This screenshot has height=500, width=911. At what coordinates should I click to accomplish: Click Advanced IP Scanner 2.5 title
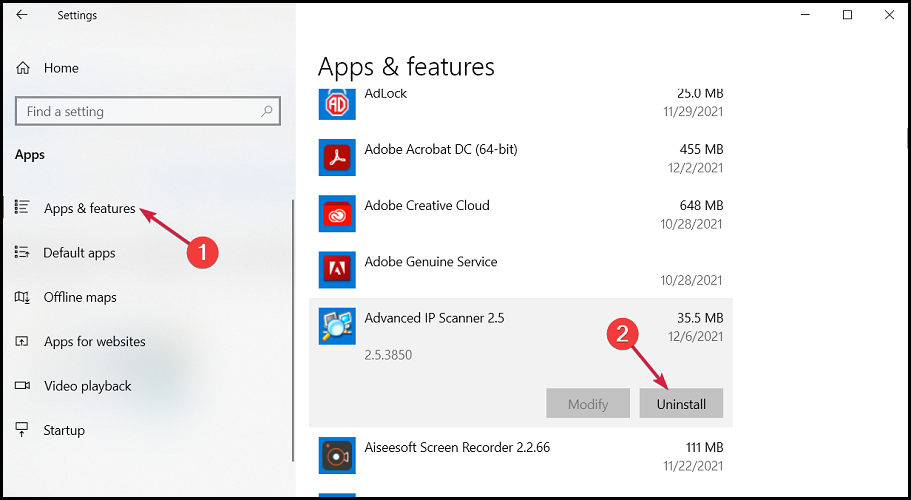(x=434, y=318)
